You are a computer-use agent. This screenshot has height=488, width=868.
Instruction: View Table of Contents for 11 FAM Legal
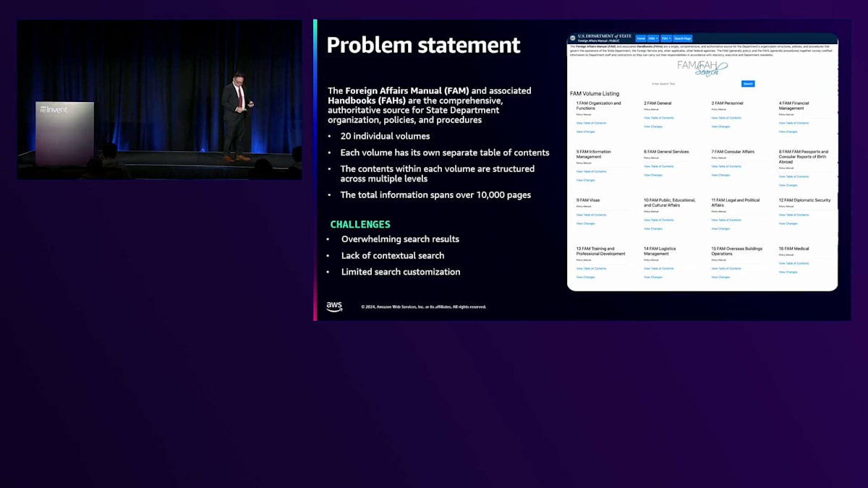coord(726,220)
